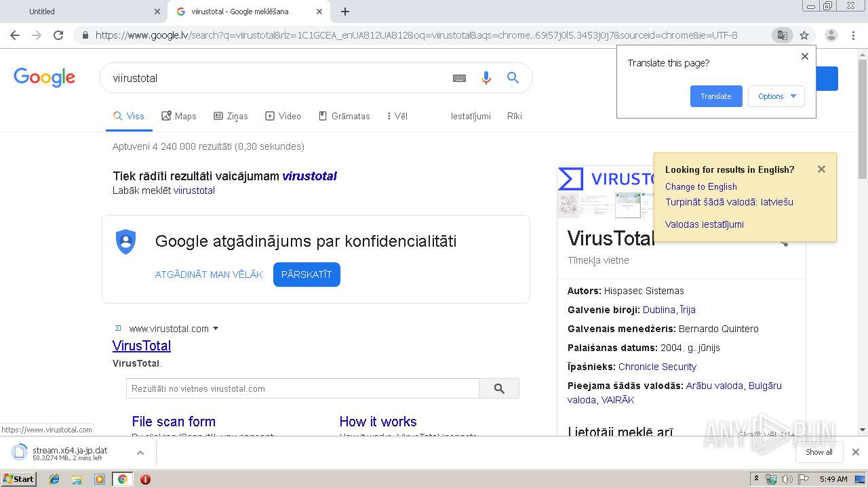
Task: Click ATGĀDINĀT MAN VĒLĀK
Action: pos(209,274)
